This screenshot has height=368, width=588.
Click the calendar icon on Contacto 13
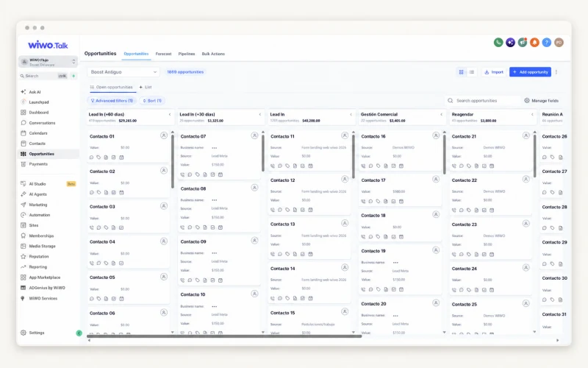coord(310,254)
